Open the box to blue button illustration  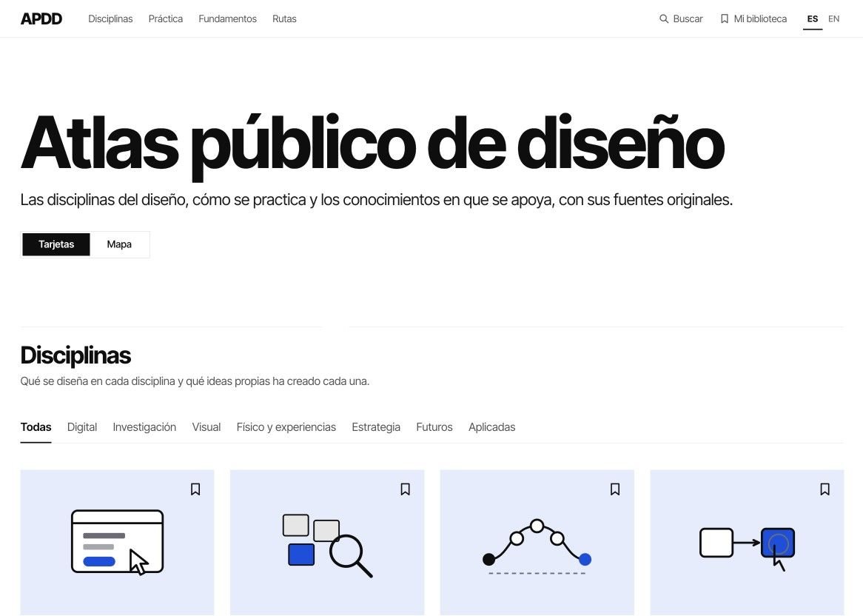click(x=747, y=549)
